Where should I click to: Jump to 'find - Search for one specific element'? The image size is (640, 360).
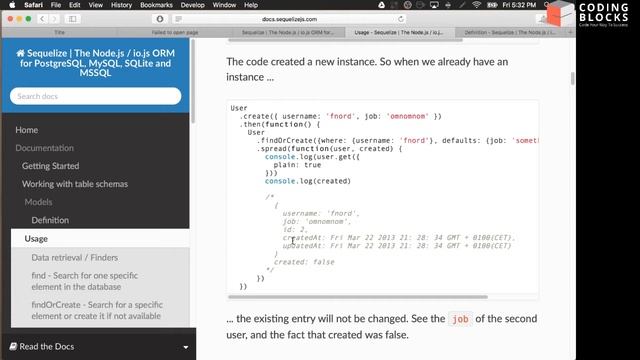pos(84,281)
